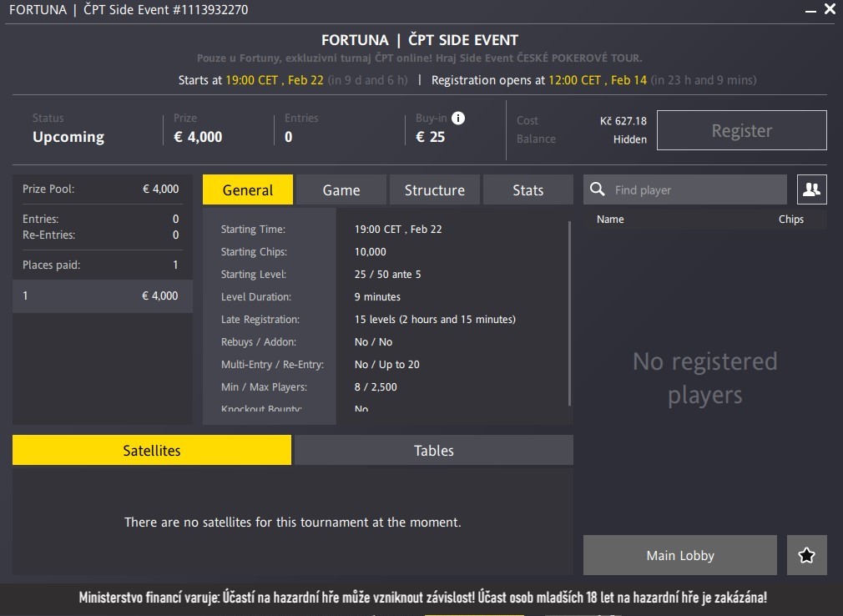Click the Level Duration 9 minutes value

pyautogui.click(x=377, y=296)
